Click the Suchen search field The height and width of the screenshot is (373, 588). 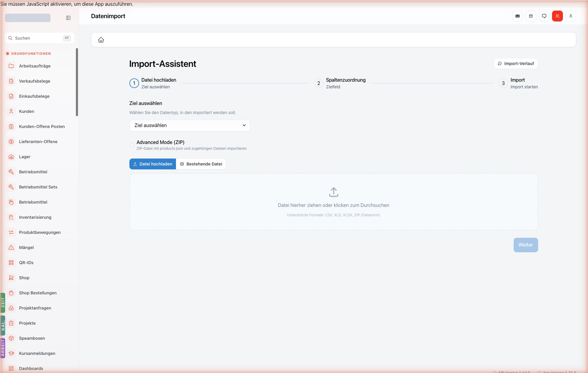click(39, 38)
